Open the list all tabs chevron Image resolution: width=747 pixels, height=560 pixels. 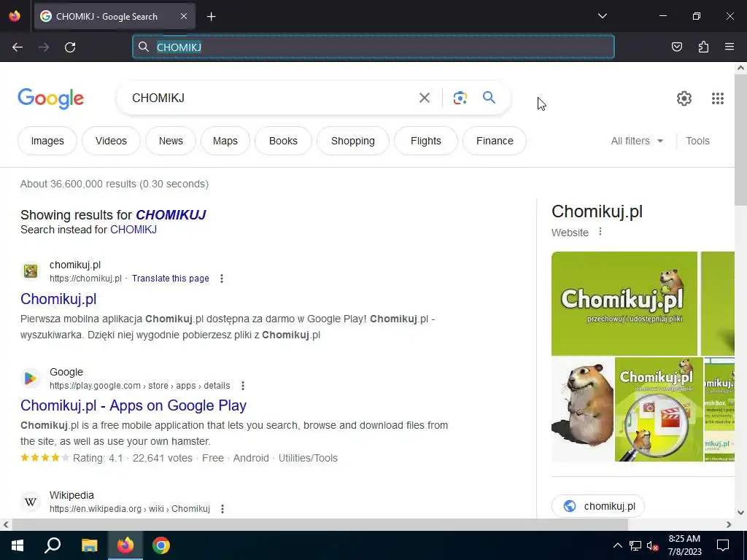(602, 16)
